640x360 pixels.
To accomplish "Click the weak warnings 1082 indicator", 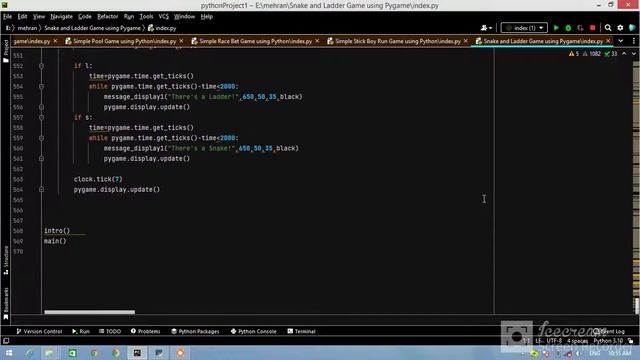I will [x=591, y=54].
